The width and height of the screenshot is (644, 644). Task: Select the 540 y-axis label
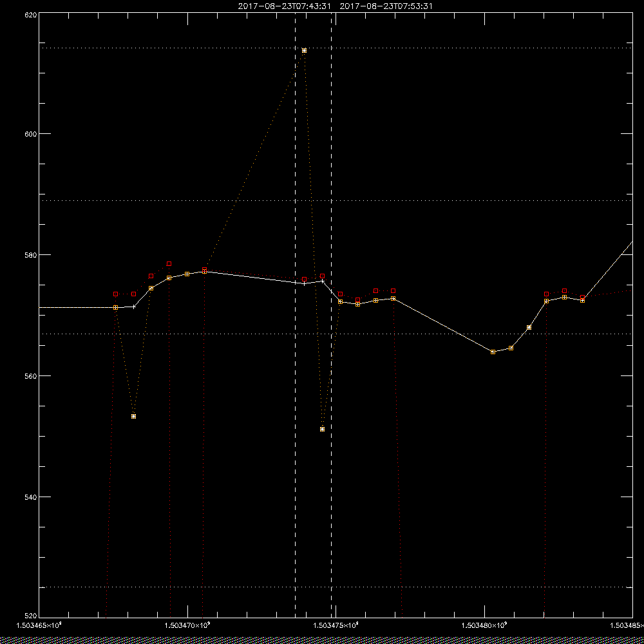(31, 497)
